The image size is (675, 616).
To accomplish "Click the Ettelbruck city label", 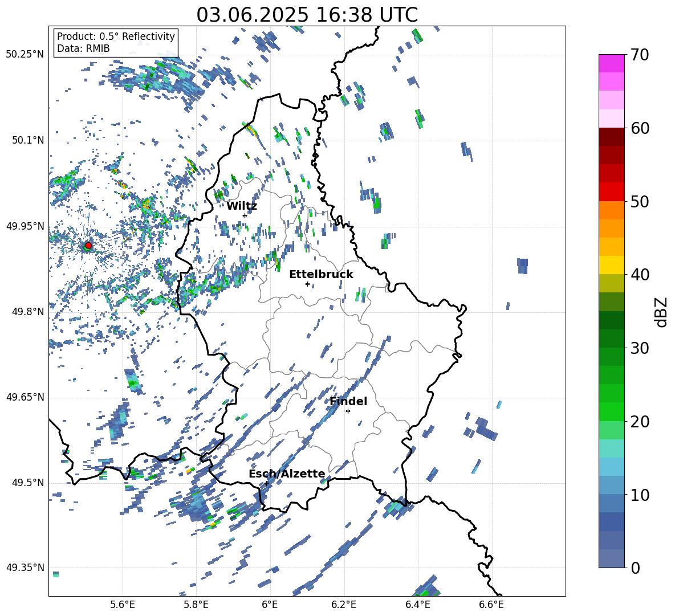I will [x=321, y=275].
